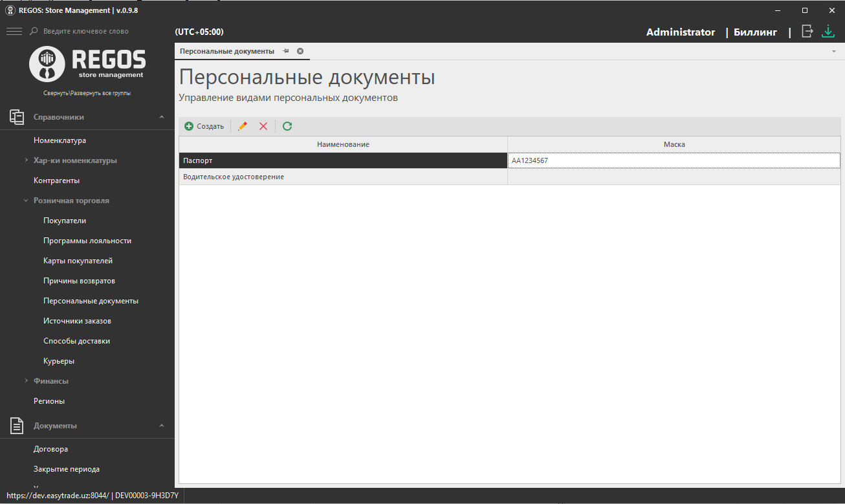
Task: Click Свернуть\Развернуть все группы link
Action: click(x=87, y=93)
